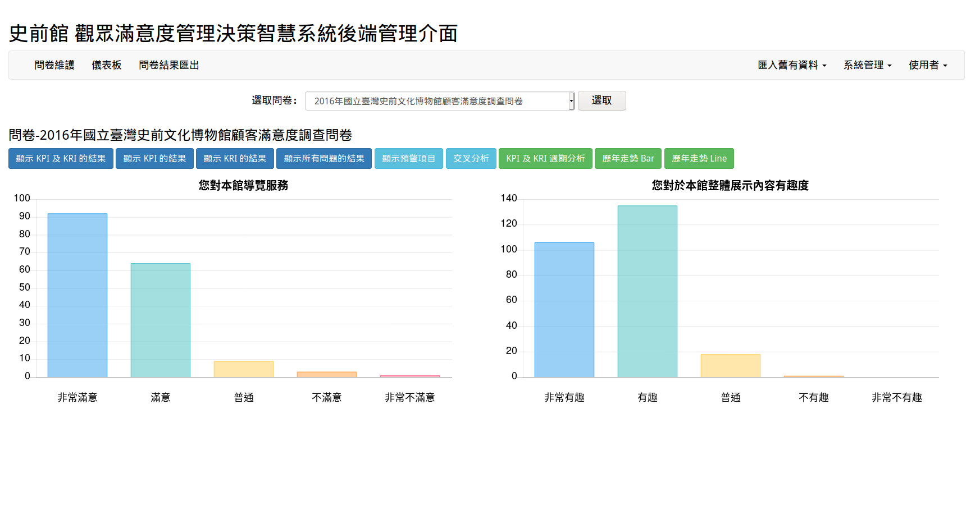Go to the 儀表板 page
Image resolution: width=980 pixels, height=510 pixels.
click(107, 65)
